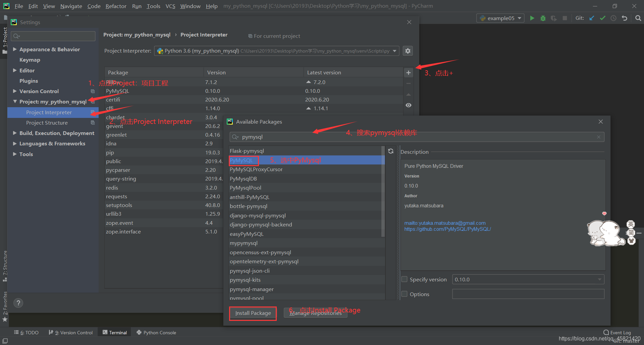This screenshot has height=345, width=644.
Task: Expand Version Control settings
Action: (x=15, y=91)
